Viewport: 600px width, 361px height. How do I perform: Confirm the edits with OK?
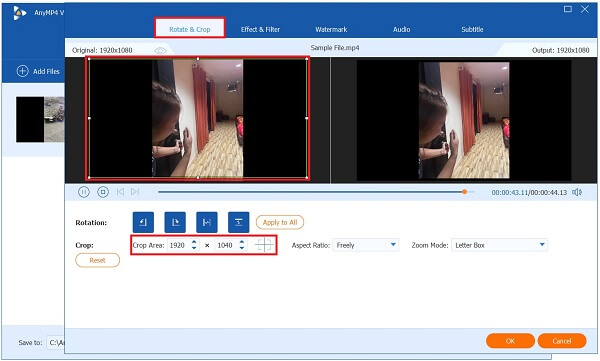click(510, 341)
